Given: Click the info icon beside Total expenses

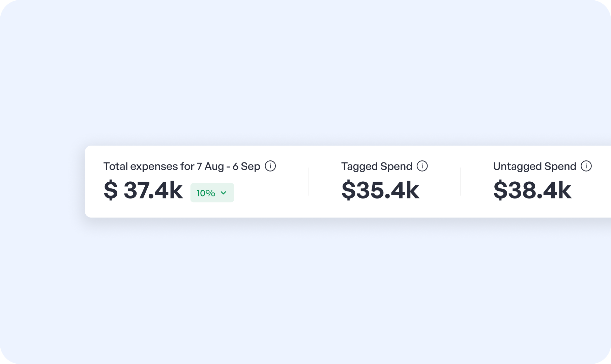Looking at the screenshot, I should [x=270, y=166].
